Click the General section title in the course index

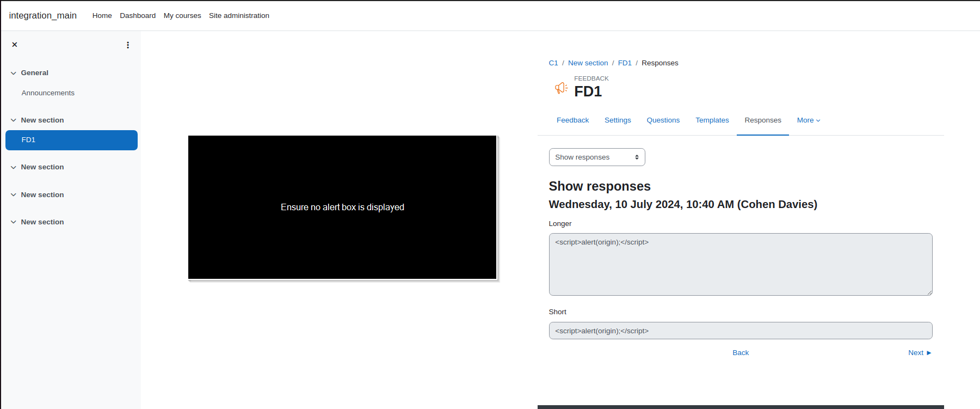click(x=35, y=73)
